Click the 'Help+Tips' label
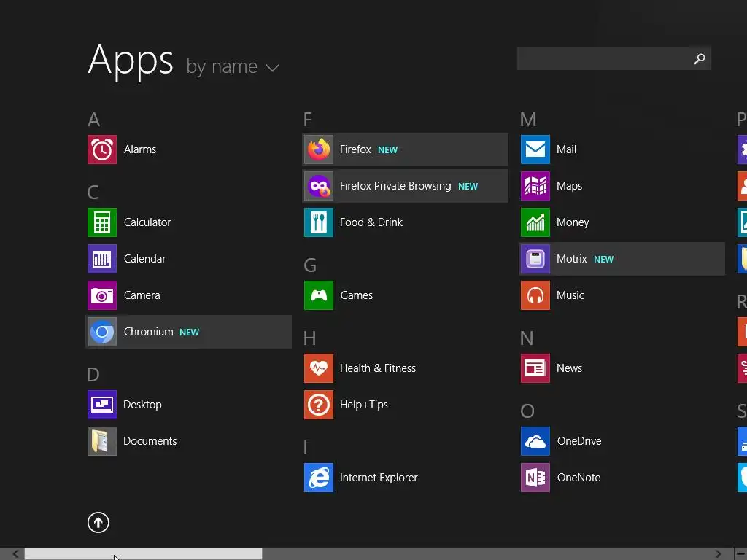The width and height of the screenshot is (747, 560). point(364,405)
